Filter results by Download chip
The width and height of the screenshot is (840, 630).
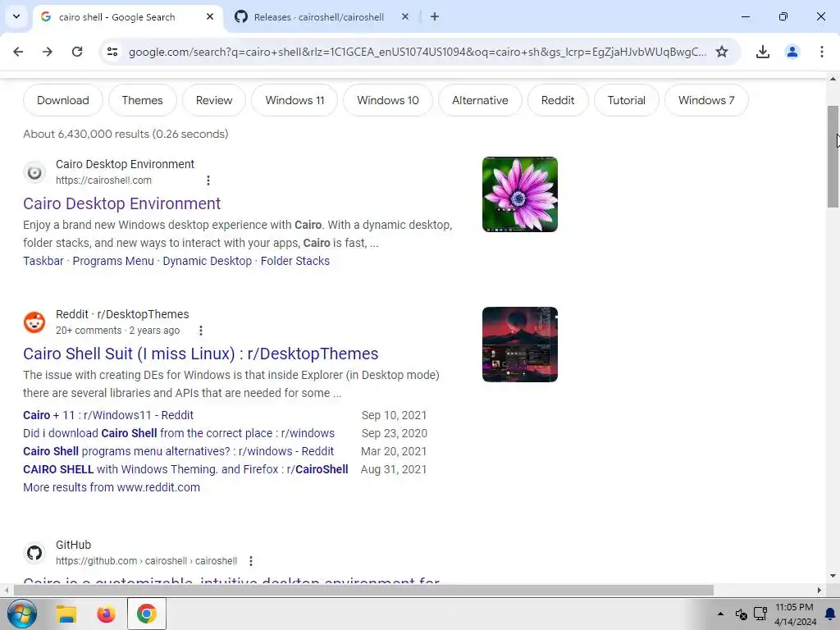(x=62, y=100)
